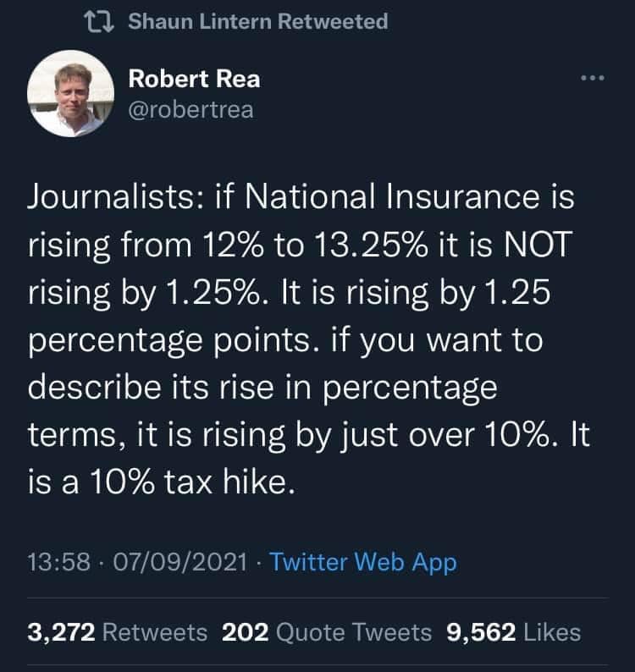View the 3,272 Retweets list
Viewport: 635px width, 672px height.
[118, 632]
